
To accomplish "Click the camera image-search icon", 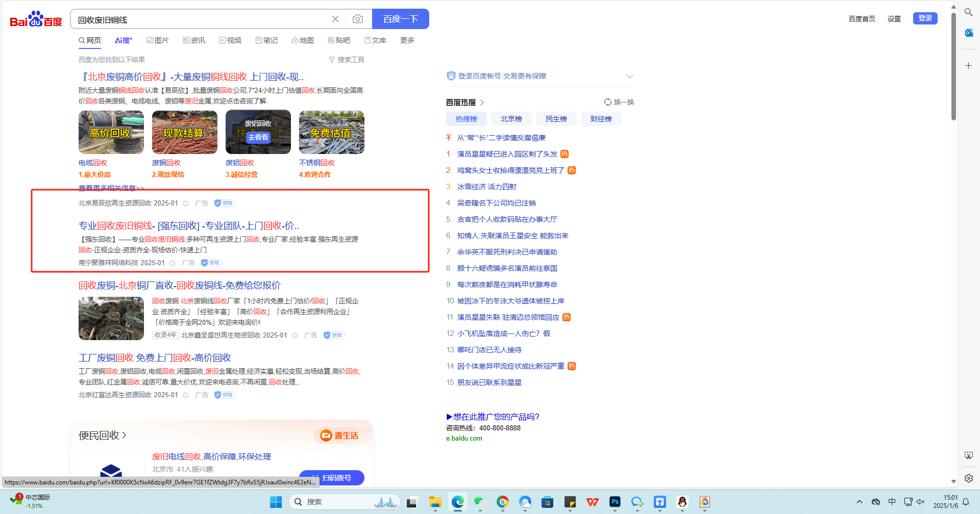I will 358,19.
